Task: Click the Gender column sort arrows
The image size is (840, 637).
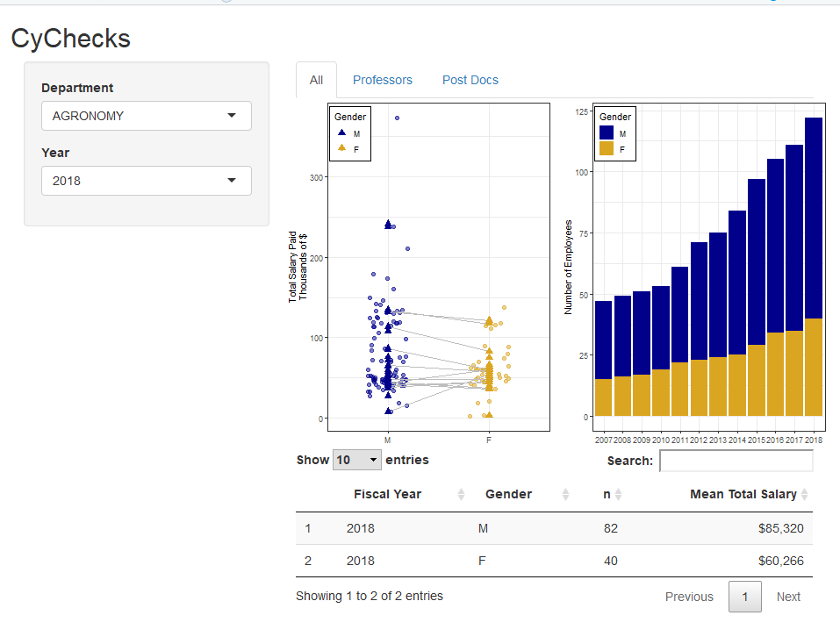Action: coord(565,495)
